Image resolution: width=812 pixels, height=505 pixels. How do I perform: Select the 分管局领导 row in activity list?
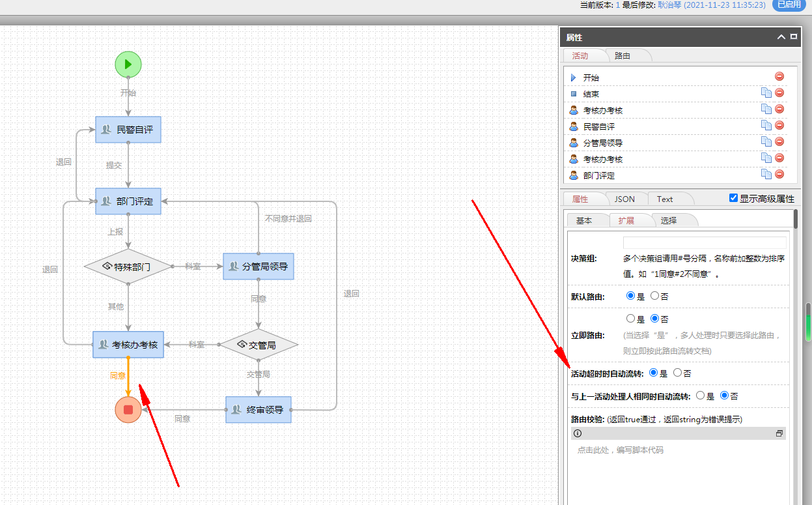tap(676, 143)
